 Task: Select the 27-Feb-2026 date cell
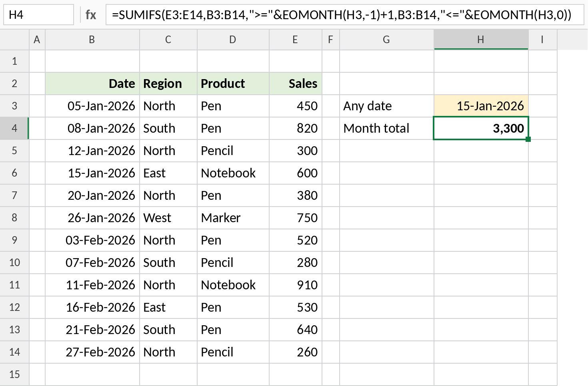coord(92,352)
